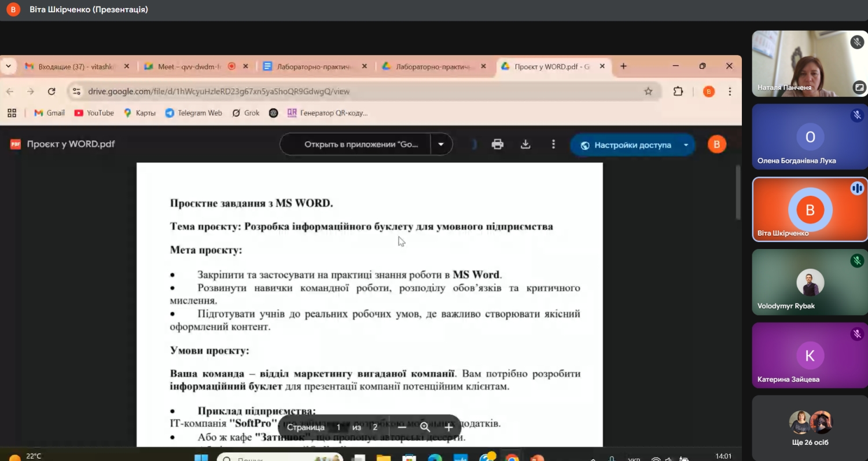Go back to previous page in Chrome

10,92
